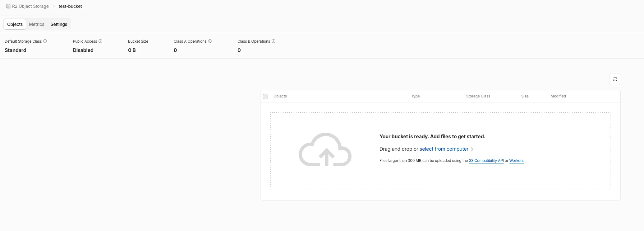Image resolution: width=644 pixels, height=231 pixels.
Task: Click the R2 storage database icon
Action: pyautogui.click(x=8, y=6)
